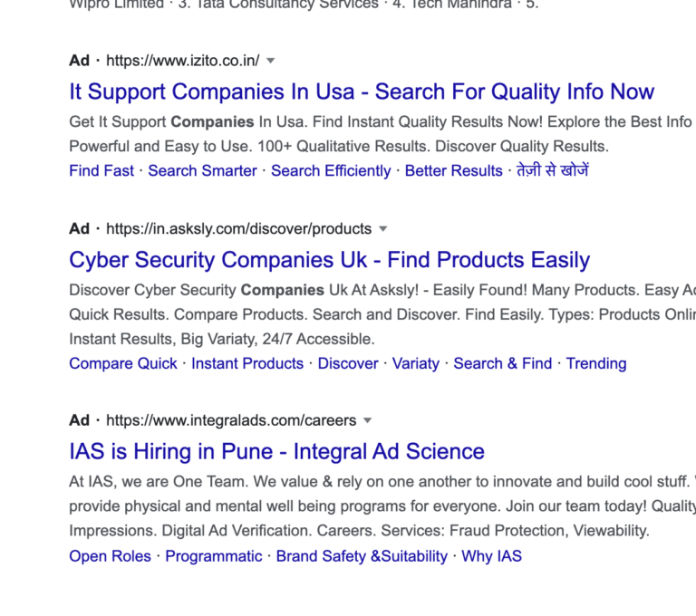Click the https://www.integralads.com/careers URL text
This screenshot has height=616, width=696.
(x=231, y=420)
